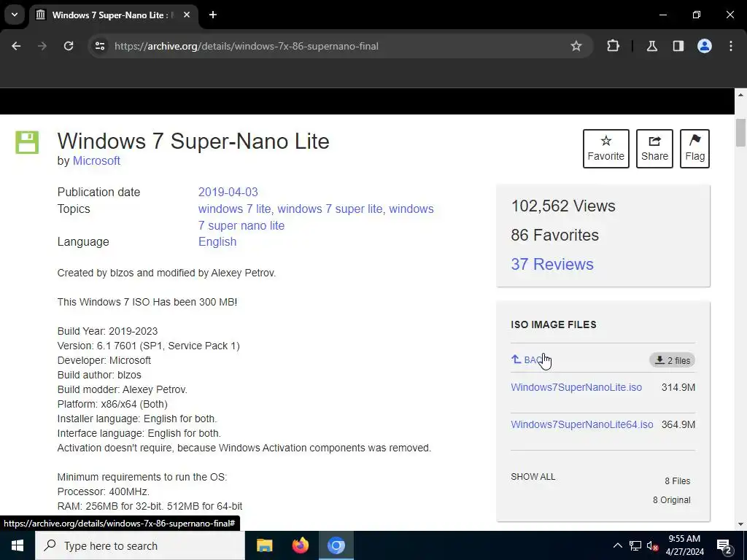Toggle the browser side panel
This screenshot has width=747, height=560.
678,46
